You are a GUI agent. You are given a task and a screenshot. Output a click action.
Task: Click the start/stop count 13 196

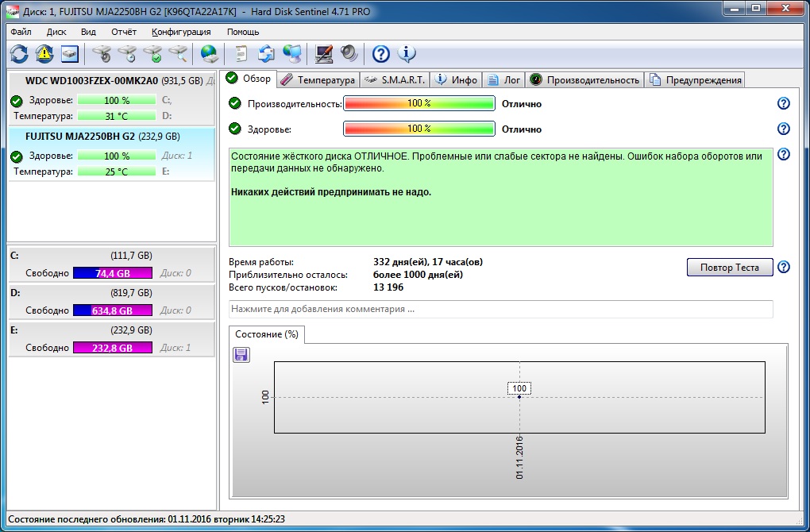pyautogui.click(x=388, y=287)
